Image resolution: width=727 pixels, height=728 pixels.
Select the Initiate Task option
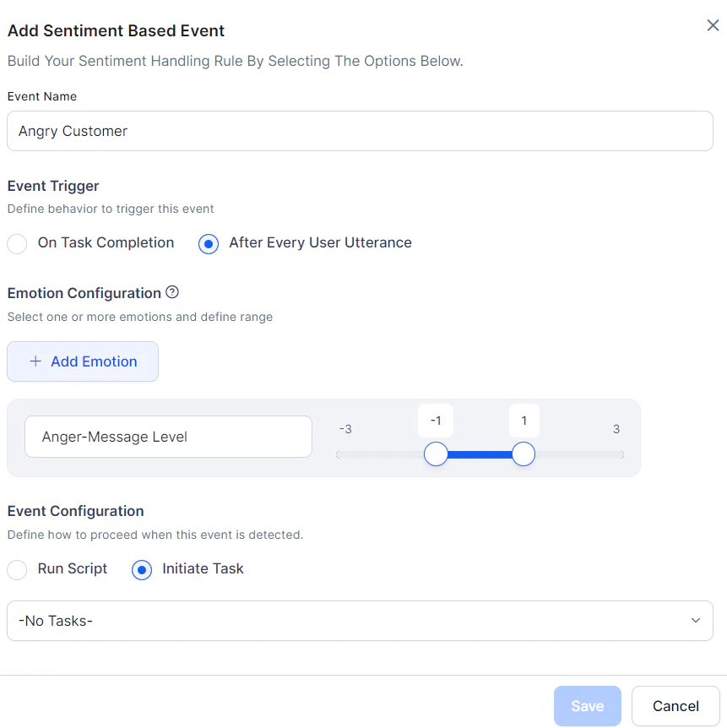[x=141, y=569]
